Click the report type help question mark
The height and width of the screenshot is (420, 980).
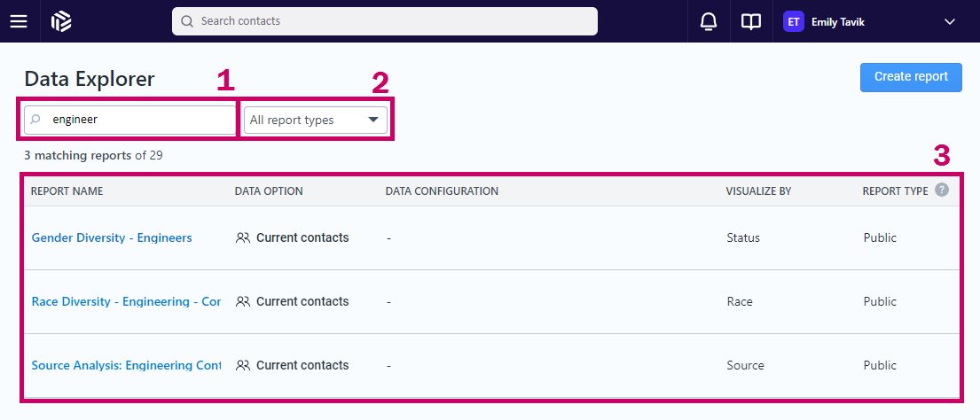(941, 190)
